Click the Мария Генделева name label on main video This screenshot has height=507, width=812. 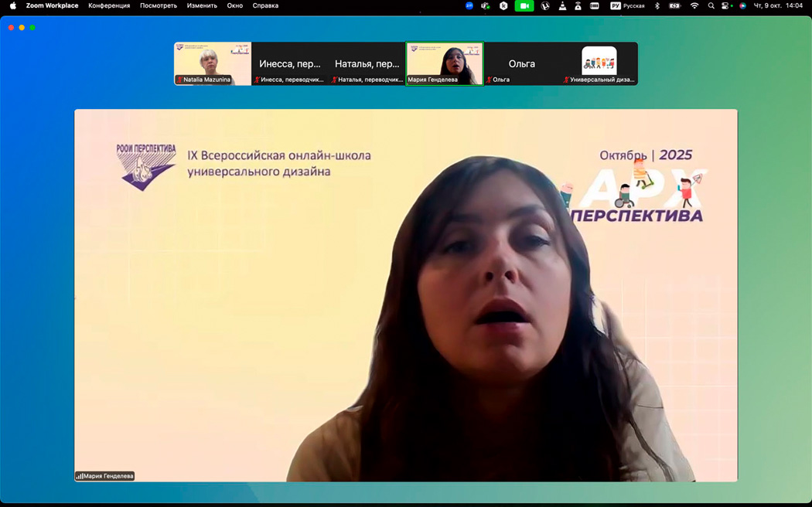[105, 476]
